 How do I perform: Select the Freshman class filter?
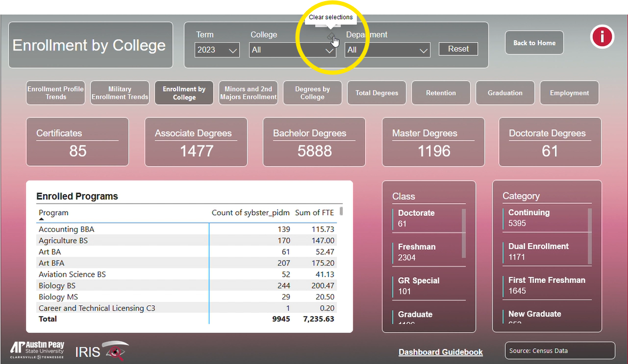428,252
